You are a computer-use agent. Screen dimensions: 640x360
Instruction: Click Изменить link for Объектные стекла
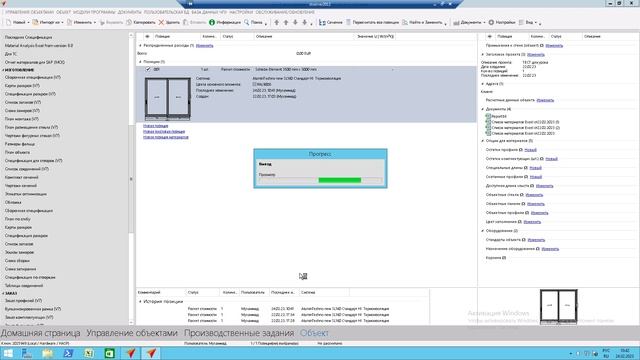coord(534,195)
